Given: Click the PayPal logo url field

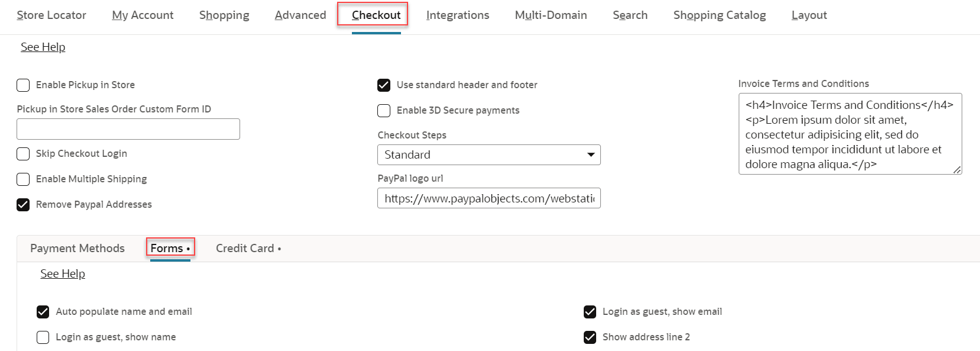Looking at the screenshot, I should (489, 198).
